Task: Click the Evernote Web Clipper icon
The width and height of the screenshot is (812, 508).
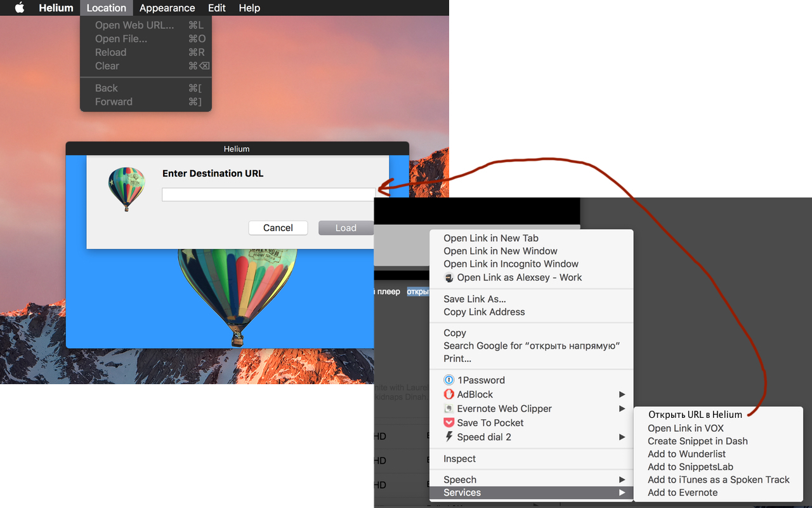Action: coord(449,408)
